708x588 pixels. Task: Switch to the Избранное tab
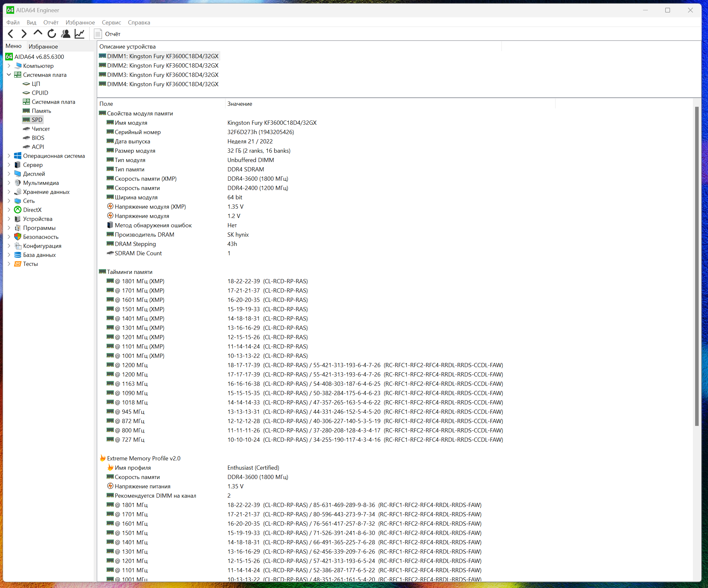click(43, 47)
